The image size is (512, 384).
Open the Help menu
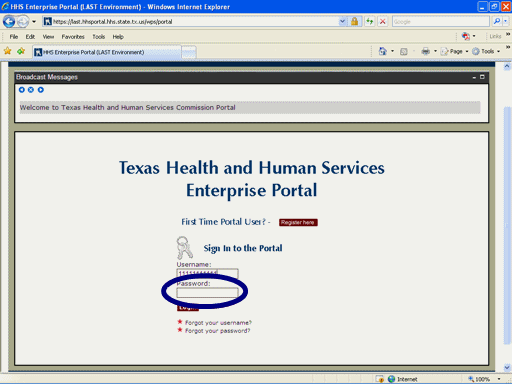pyautogui.click(x=118, y=37)
